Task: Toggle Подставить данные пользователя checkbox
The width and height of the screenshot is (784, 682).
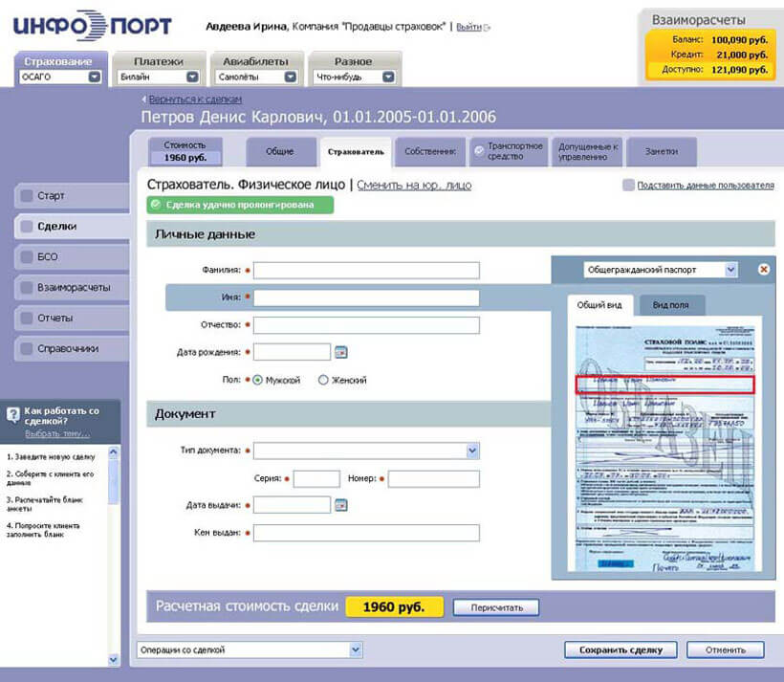Action: click(x=628, y=186)
